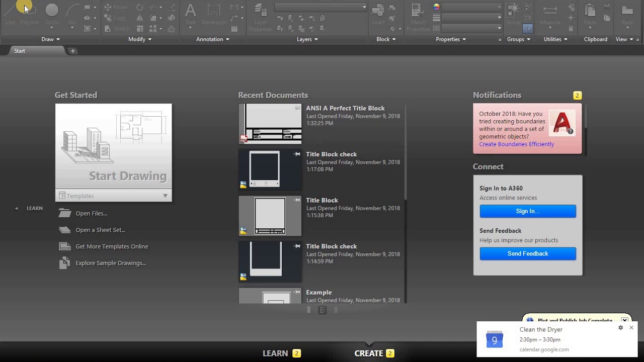
Task: Expand the Groups panel dropdown
Action: pyautogui.click(x=519, y=39)
